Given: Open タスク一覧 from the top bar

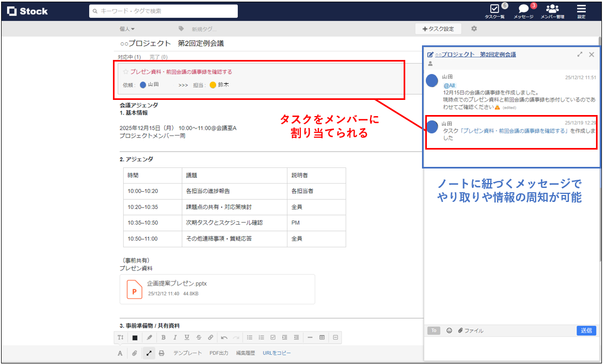Looking at the screenshot, I should 495,11.
